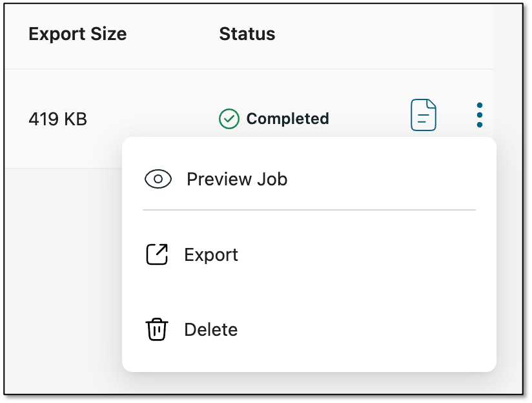
Task: Click the Completed status text
Action: 287,119
